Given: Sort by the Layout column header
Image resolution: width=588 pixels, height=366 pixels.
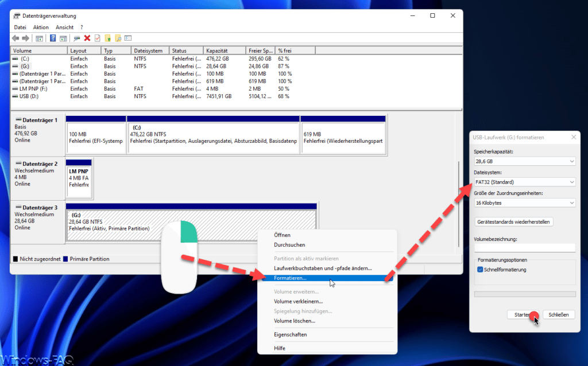Looking at the screenshot, I should [84, 50].
